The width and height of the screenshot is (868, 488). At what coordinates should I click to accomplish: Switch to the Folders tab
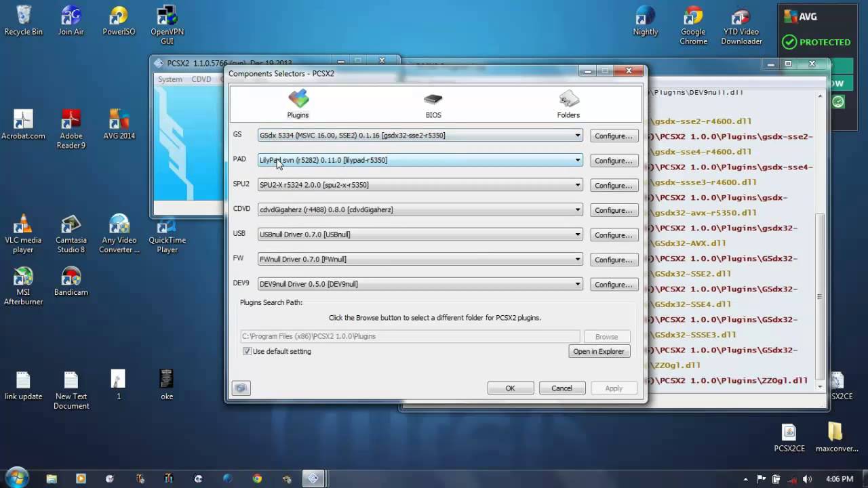pos(568,104)
